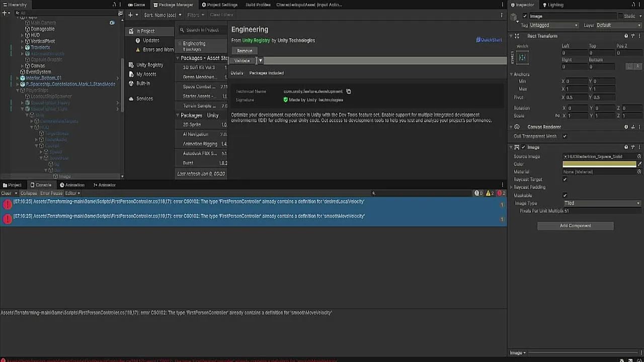Open the Validate button dropdown arrow
644x362 pixels.
point(260,61)
